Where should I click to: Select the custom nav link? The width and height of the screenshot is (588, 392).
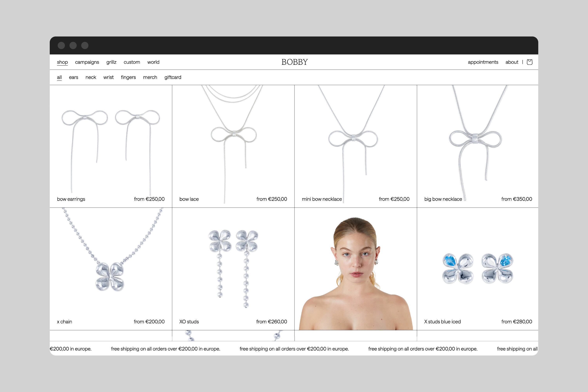(x=132, y=62)
